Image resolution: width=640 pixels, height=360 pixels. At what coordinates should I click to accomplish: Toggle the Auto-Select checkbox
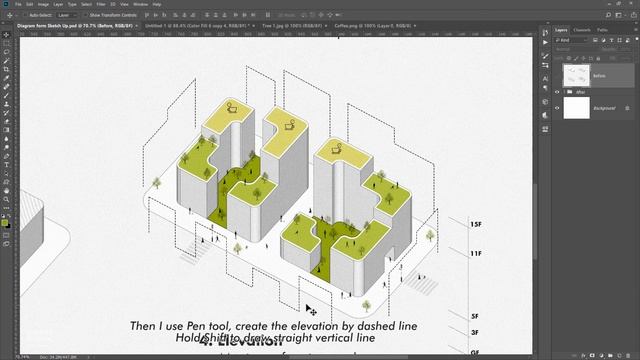24,15
